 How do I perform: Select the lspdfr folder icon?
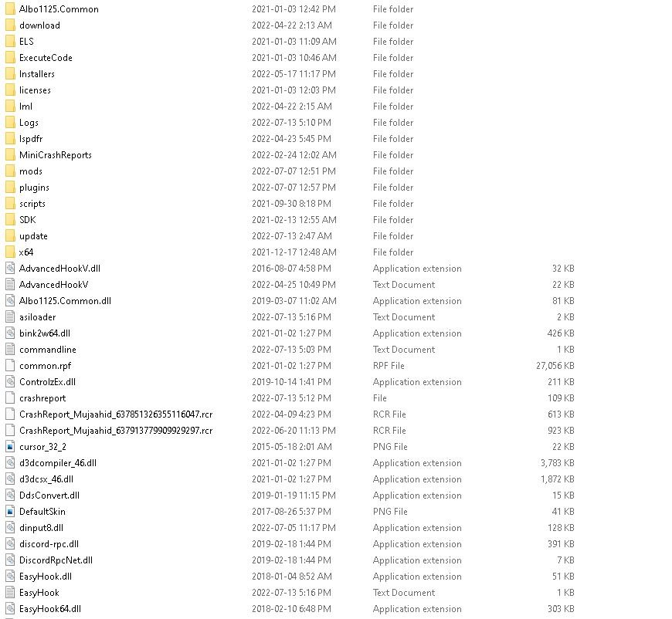pos(10,139)
